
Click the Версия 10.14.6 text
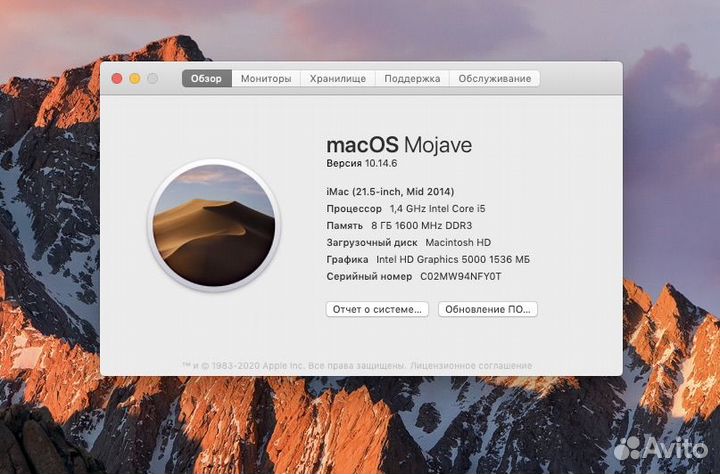click(x=361, y=164)
